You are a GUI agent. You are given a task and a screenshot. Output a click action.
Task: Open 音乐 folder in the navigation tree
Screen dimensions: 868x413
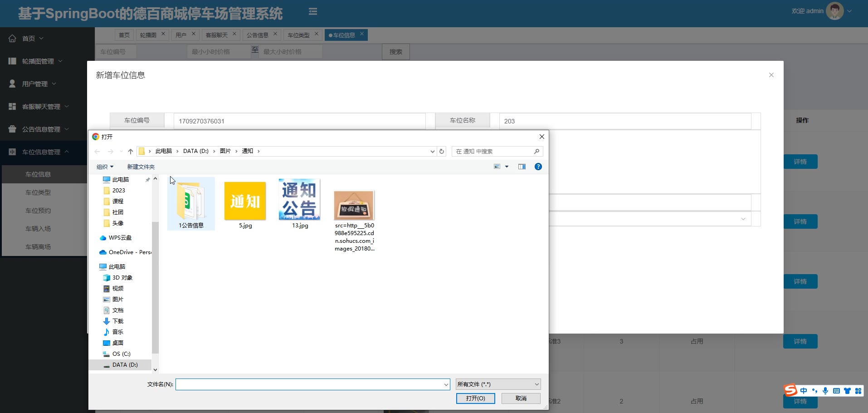pyautogui.click(x=113, y=332)
